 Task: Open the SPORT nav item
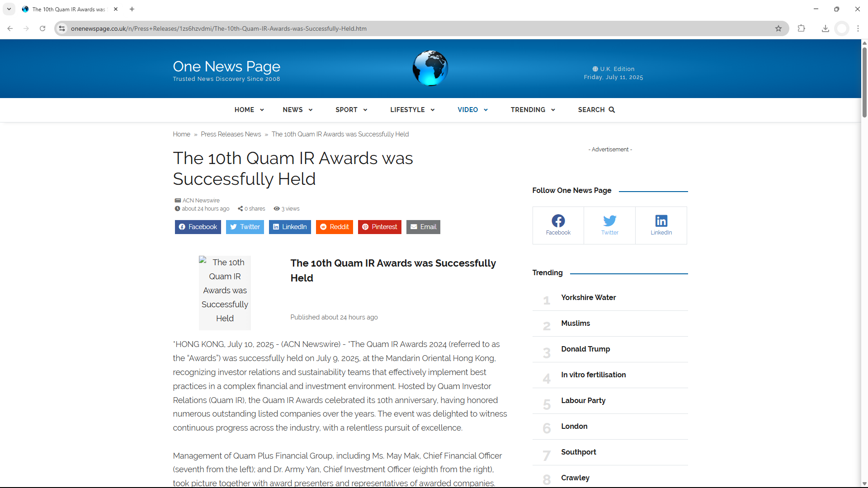click(346, 110)
